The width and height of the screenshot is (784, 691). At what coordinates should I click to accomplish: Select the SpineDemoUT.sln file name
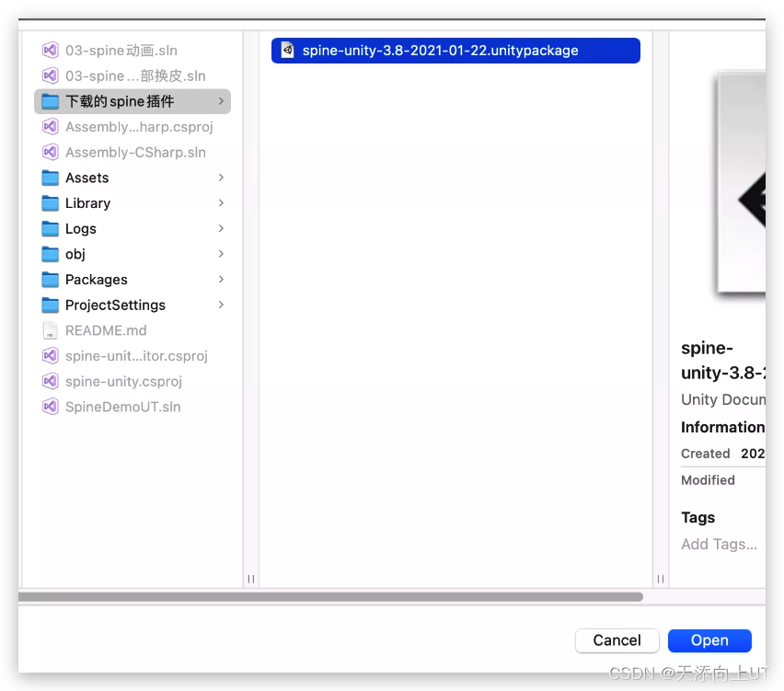(x=123, y=407)
